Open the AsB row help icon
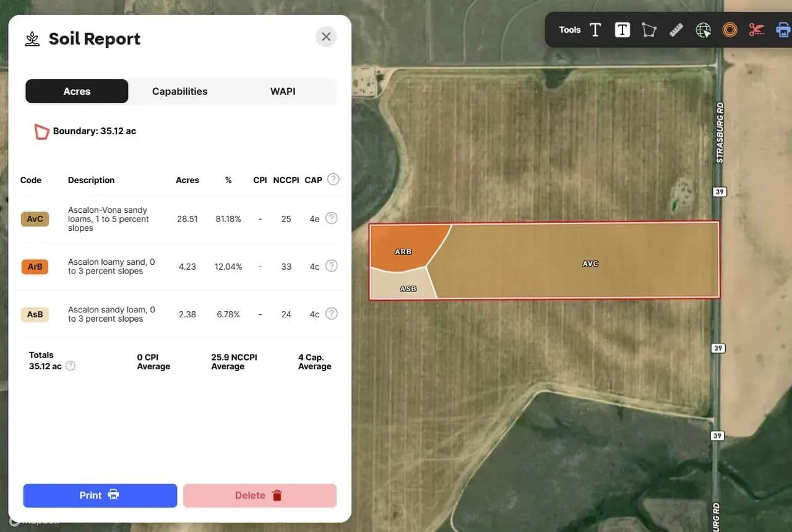The image size is (792, 532). pyautogui.click(x=332, y=314)
